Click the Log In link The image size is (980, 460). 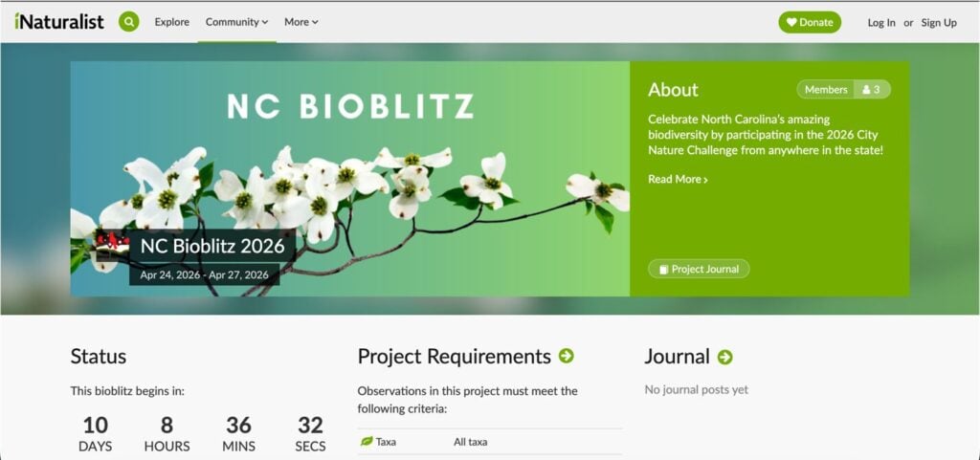click(881, 22)
